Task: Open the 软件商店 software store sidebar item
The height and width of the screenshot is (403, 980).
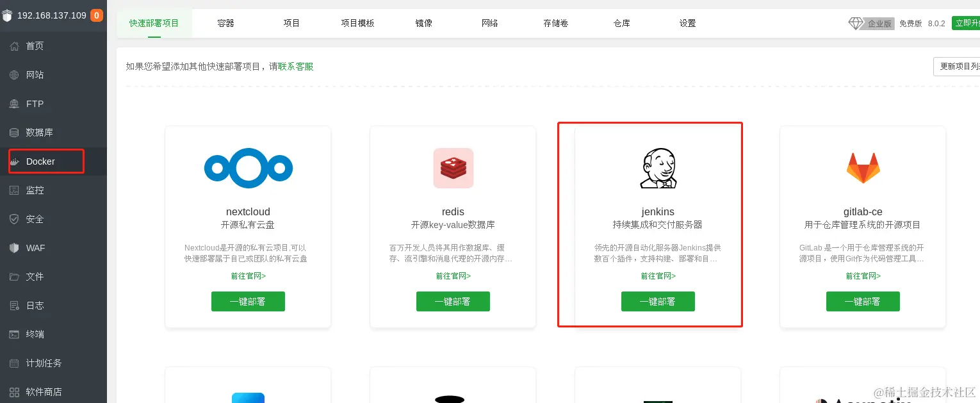Action: [x=53, y=391]
